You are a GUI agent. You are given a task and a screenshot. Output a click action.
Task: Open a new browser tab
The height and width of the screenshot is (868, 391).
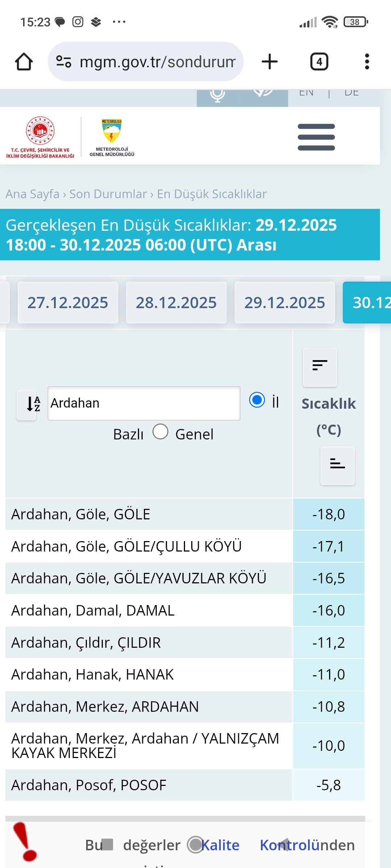pyautogui.click(x=270, y=61)
